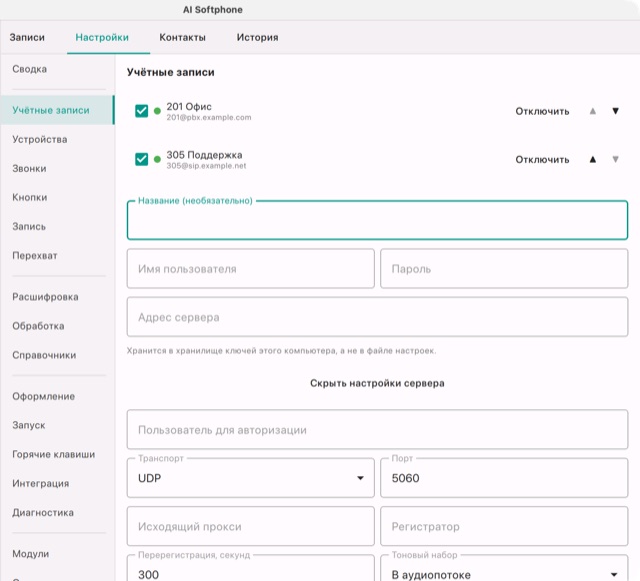The image size is (640, 581).
Task: Move 201 Офис account down
Action: [616, 111]
